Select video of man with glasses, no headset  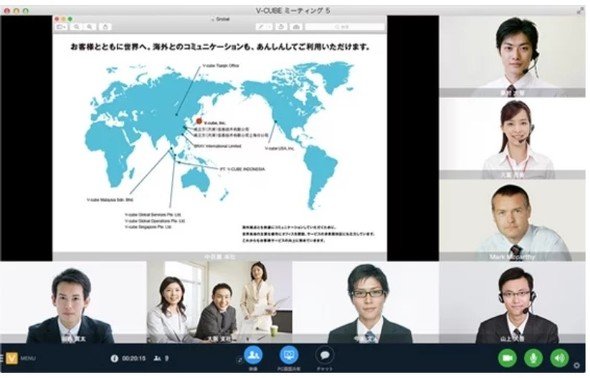(x=366, y=302)
